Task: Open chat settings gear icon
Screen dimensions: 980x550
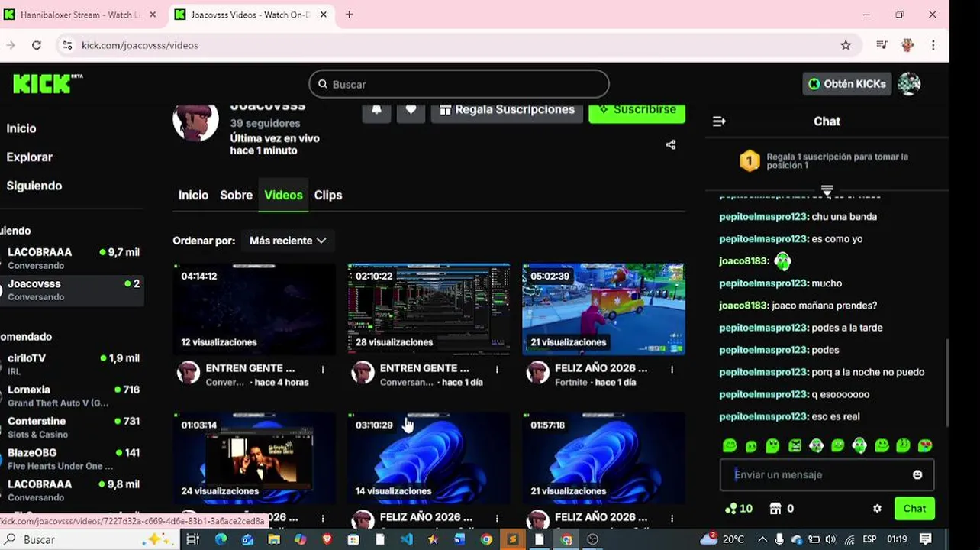Action: [x=877, y=509]
